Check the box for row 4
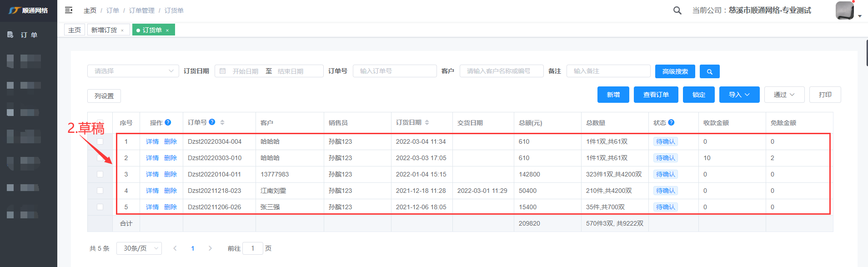The image size is (868, 267). click(x=100, y=191)
